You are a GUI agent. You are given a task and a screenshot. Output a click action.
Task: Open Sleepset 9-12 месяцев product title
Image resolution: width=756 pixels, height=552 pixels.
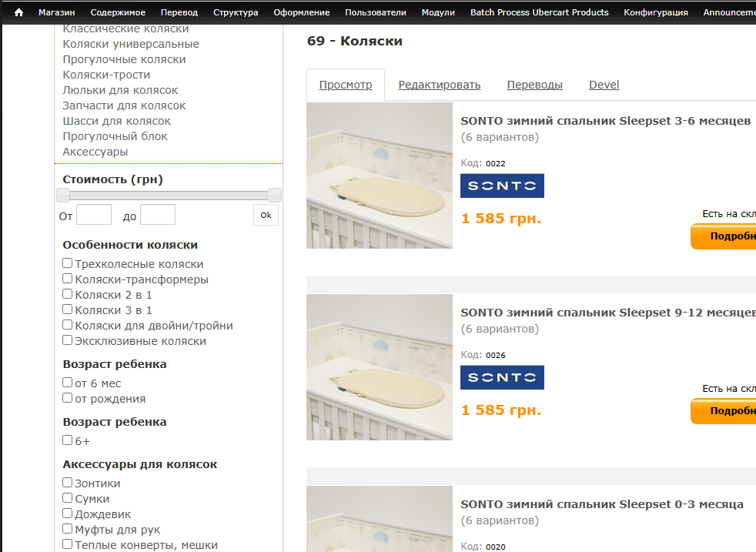pos(608,313)
